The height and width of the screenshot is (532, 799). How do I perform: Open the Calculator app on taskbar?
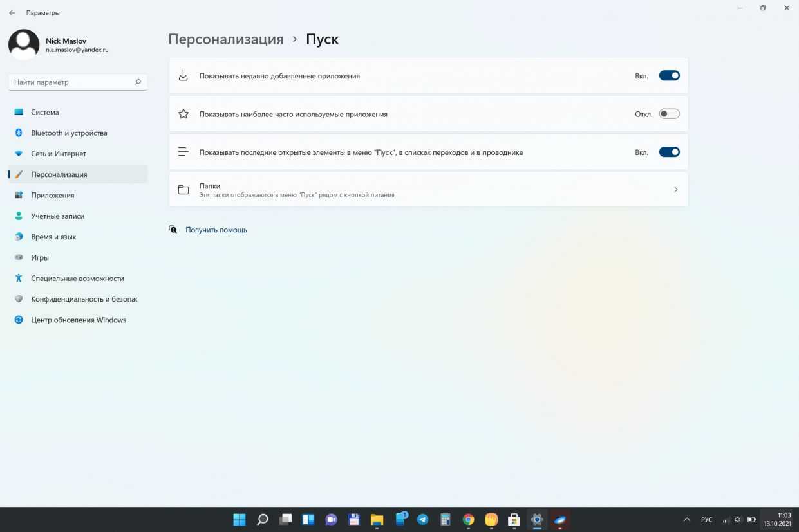pos(445,520)
